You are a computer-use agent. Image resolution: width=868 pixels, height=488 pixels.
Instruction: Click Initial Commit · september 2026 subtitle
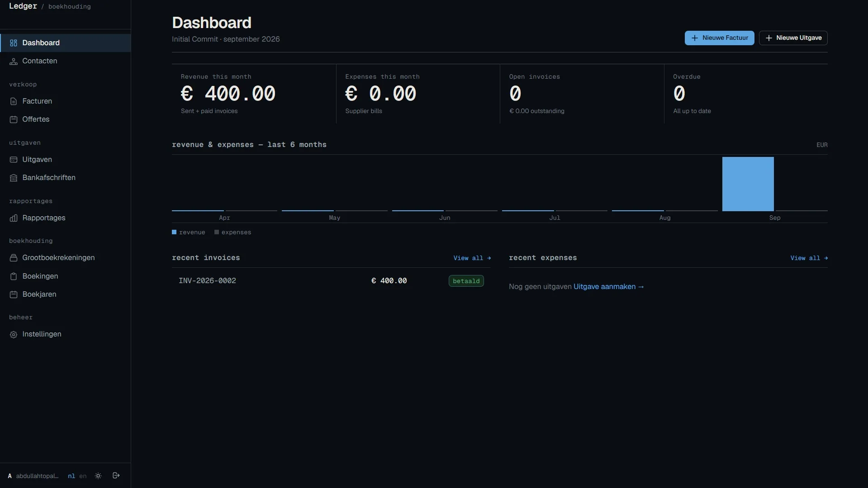226,39
